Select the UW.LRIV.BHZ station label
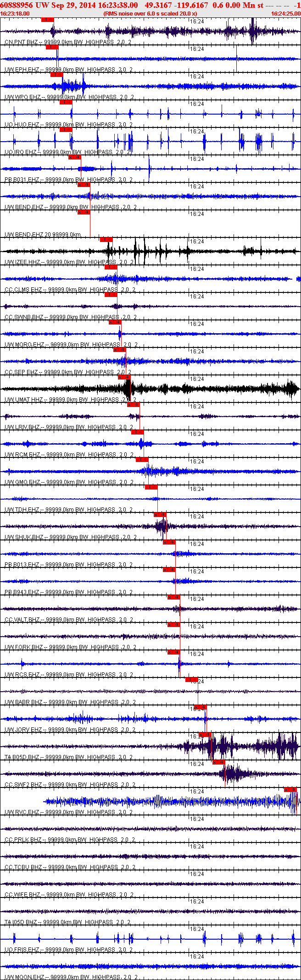Viewport: 301px width, 980px height. pyautogui.click(x=68, y=427)
